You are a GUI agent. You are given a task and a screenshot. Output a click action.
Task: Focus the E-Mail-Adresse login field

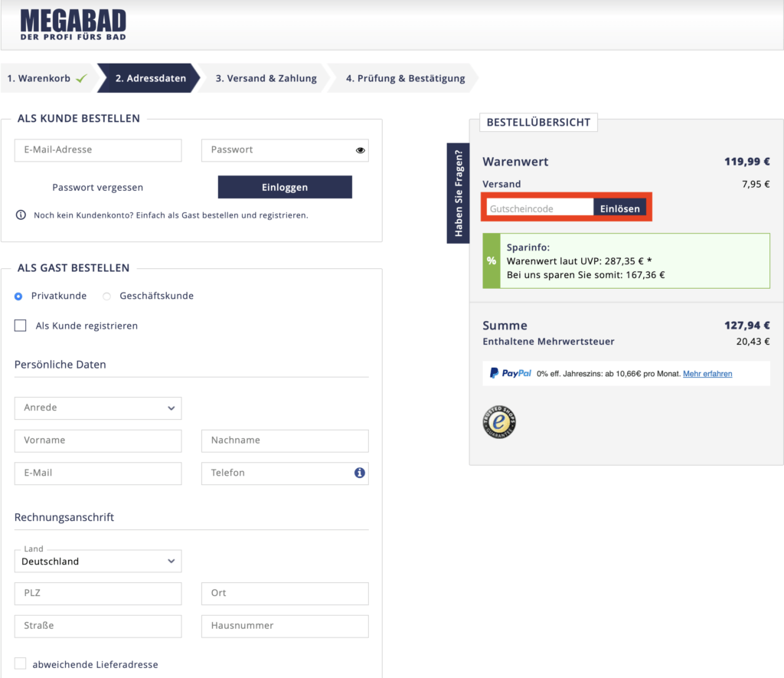point(98,150)
